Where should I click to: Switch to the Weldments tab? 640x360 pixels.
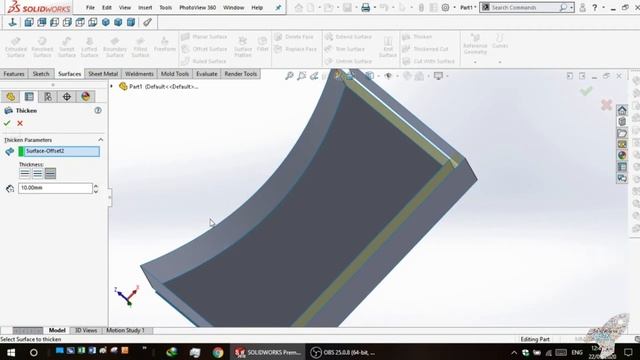(x=139, y=74)
